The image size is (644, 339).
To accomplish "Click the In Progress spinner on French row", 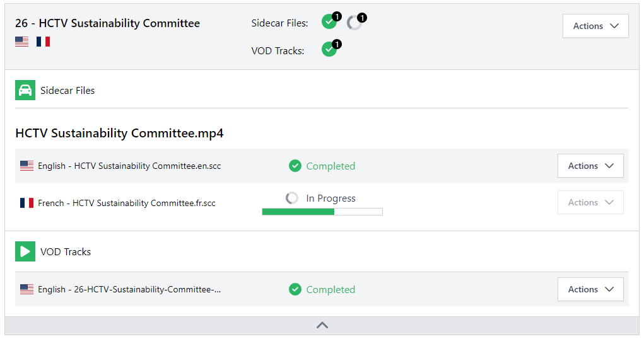I will pos(292,198).
